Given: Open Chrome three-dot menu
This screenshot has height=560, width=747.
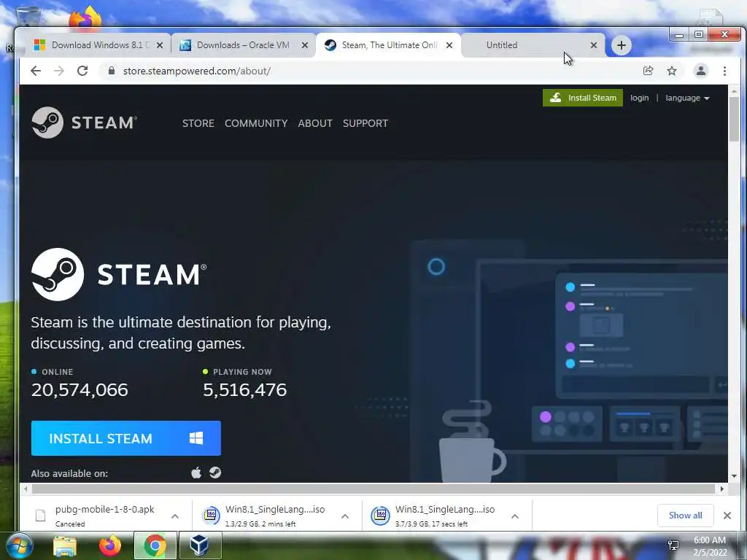Looking at the screenshot, I should coord(724,71).
